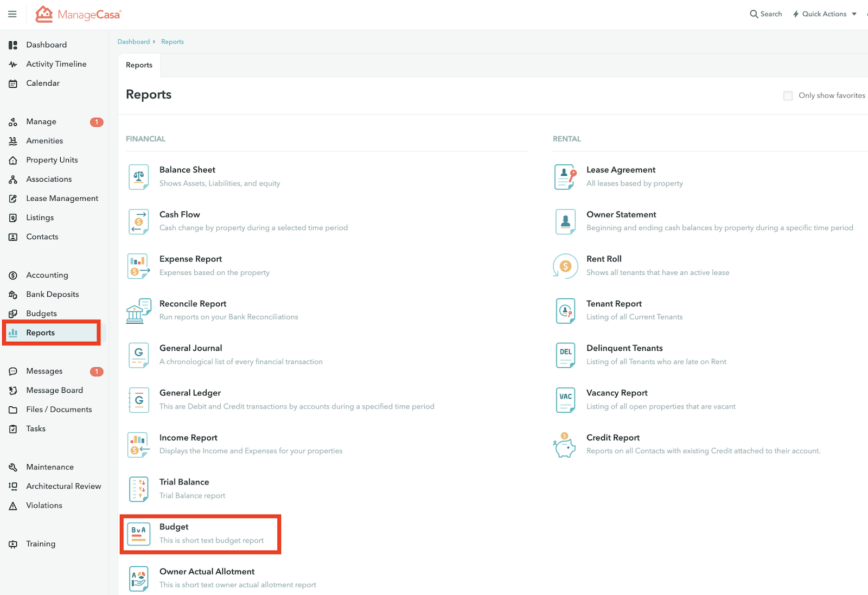
Task: Go to Lease Management in sidebar
Action: click(62, 199)
